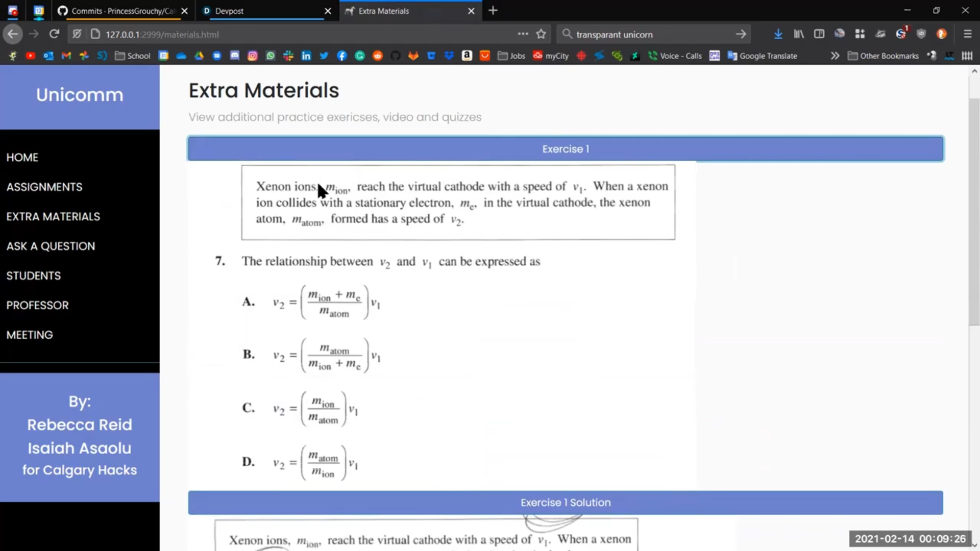Screen dimensions: 980x551
Task: Open Google Drive bookmark icon
Action: click(x=199, y=56)
